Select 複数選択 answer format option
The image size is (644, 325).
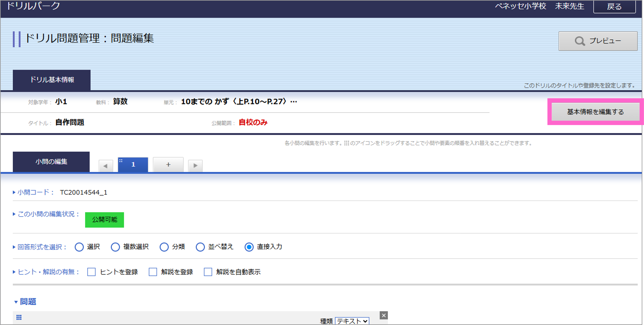coord(115,247)
